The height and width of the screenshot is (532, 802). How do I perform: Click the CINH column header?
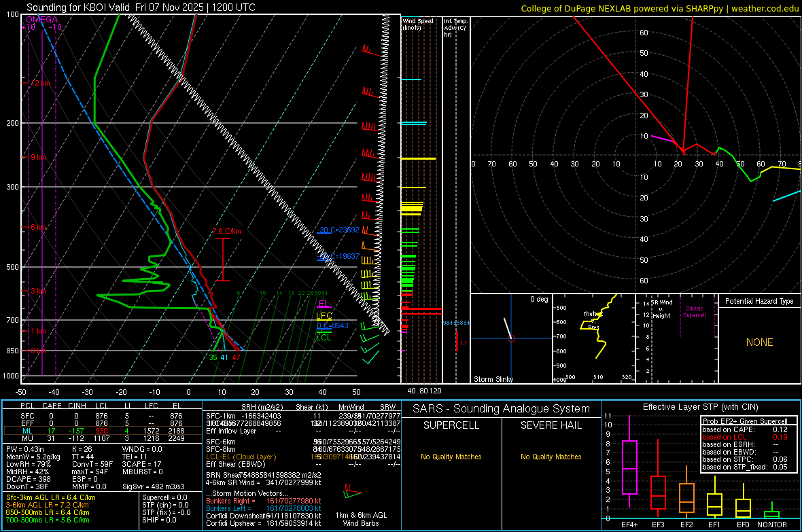[x=77, y=406]
